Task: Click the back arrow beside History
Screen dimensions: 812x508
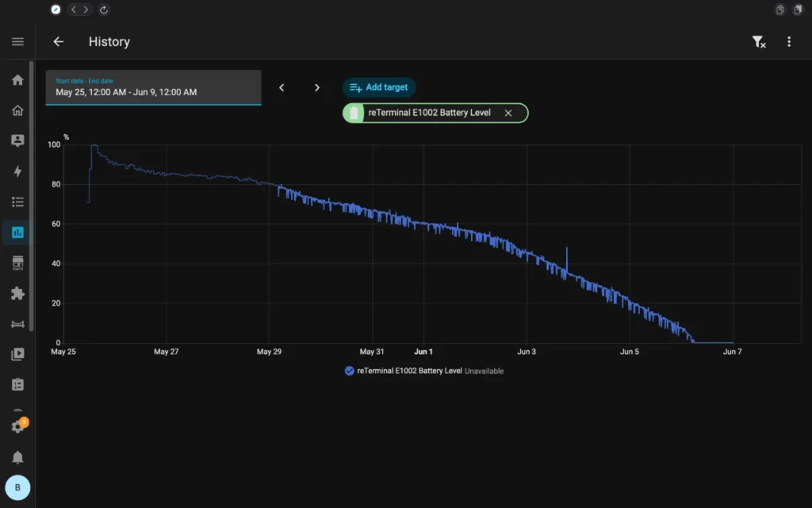Action: tap(59, 41)
